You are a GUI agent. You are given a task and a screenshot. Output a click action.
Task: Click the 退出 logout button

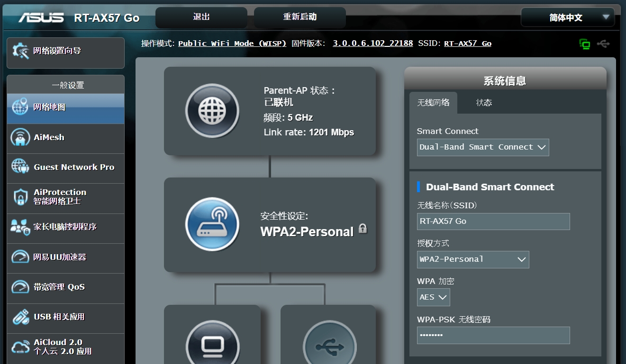[201, 18]
